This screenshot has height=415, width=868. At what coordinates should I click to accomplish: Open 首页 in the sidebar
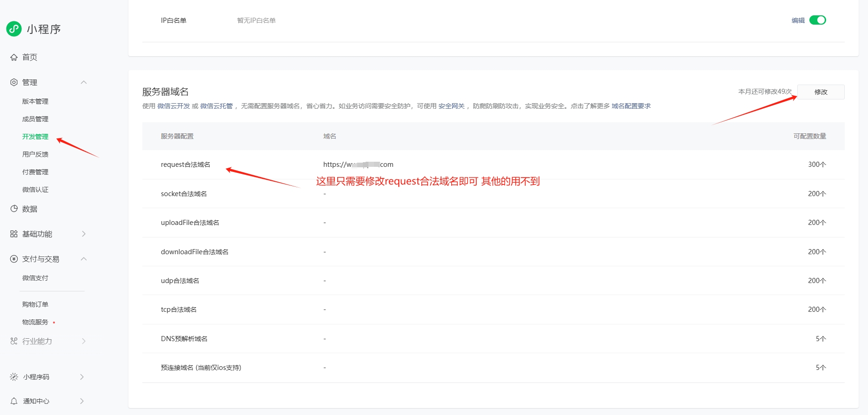[x=30, y=57]
